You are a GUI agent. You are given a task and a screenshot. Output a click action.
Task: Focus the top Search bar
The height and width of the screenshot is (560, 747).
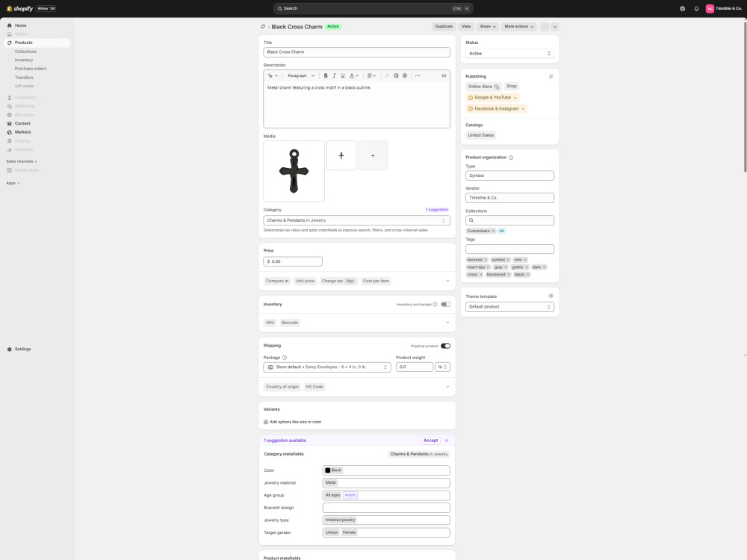point(373,8)
